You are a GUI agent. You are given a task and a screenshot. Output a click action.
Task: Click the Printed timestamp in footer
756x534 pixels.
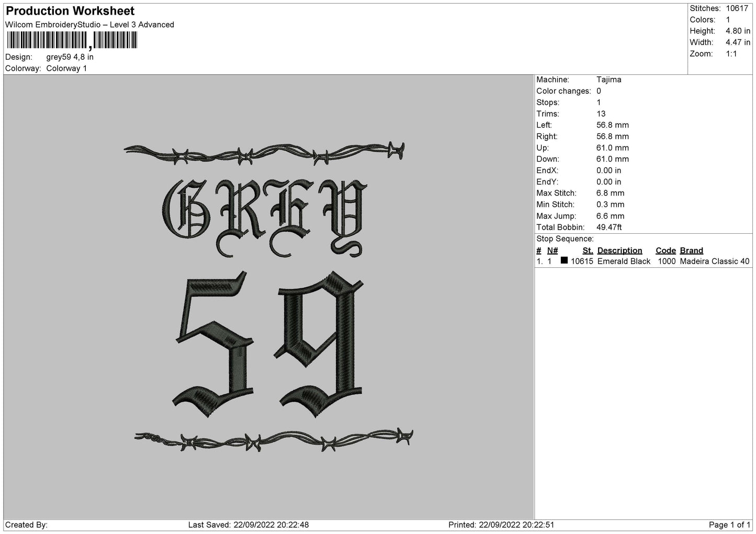click(x=501, y=525)
